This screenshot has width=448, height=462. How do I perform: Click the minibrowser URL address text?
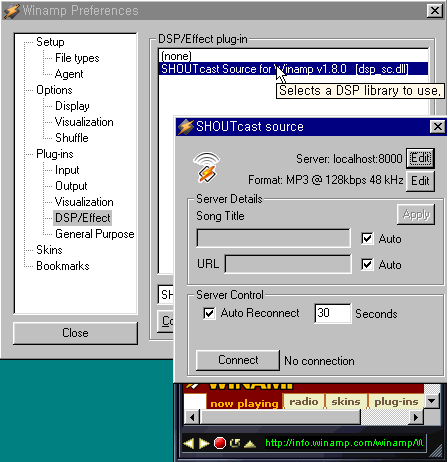pyautogui.click(x=344, y=443)
